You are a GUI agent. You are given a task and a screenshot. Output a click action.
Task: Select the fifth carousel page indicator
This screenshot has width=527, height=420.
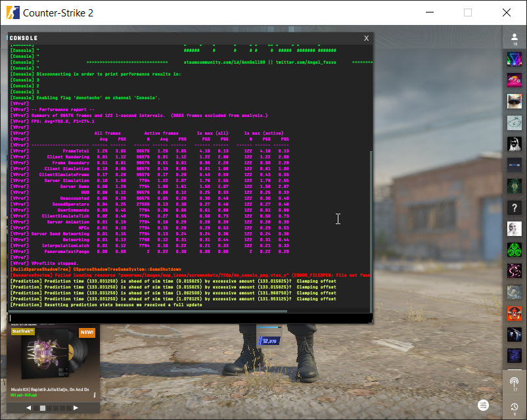pyautogui.click(x=62, y=408)
